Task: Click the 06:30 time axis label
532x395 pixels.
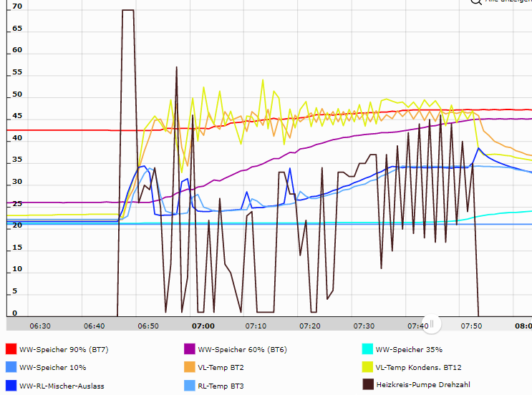Action: click(40, 326)
